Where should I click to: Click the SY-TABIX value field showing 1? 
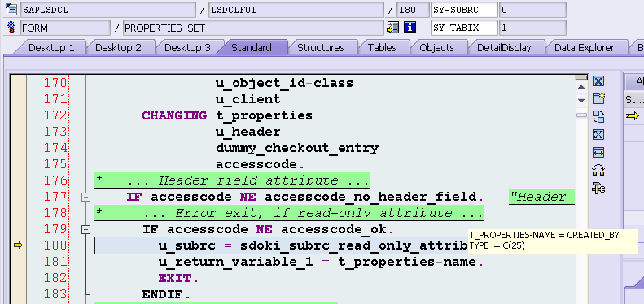(x=532, y=28)
